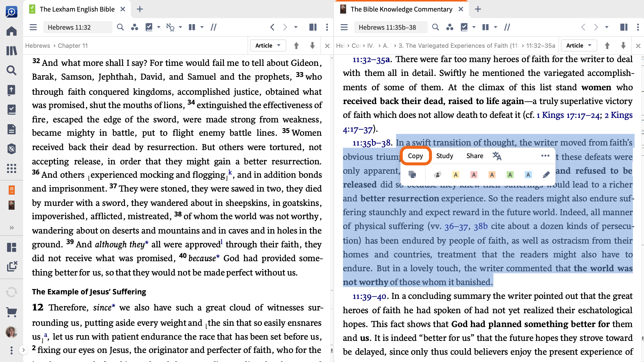Image resolution: width=644 pixels, height=362 pixels.
Task: Expand the sidebar shortcuts with the double chevron
Action: [x=12, y=228]
